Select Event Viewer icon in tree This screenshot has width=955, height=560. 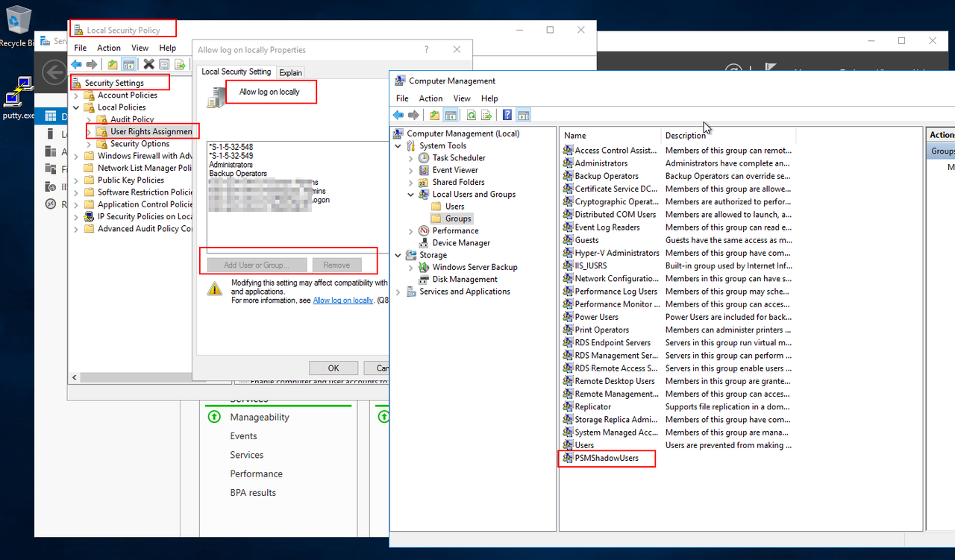[424, 170]
